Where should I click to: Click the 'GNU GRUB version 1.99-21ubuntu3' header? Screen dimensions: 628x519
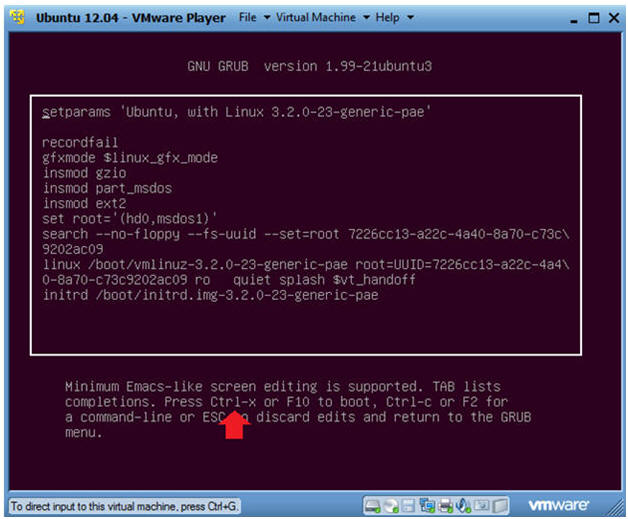(310, 66)
